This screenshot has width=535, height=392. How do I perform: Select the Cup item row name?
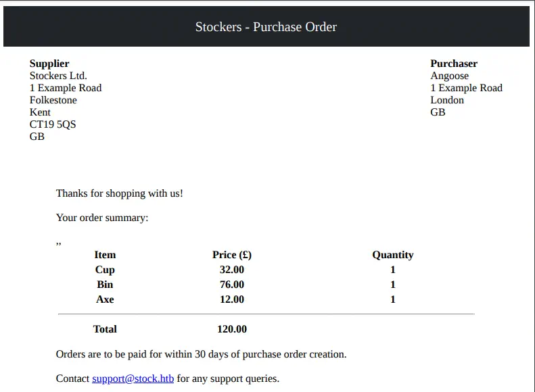pyautogui.click(x=105, y=270)
